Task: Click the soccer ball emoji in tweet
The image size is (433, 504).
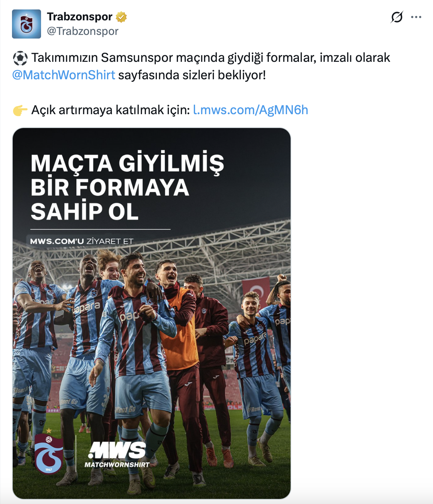Action: 20,58
